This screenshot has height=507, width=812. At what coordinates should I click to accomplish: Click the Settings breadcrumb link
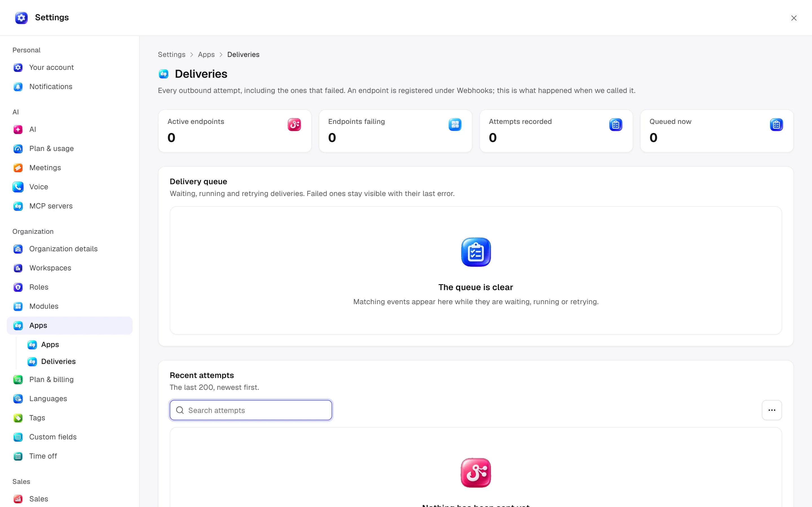(171, 55)
